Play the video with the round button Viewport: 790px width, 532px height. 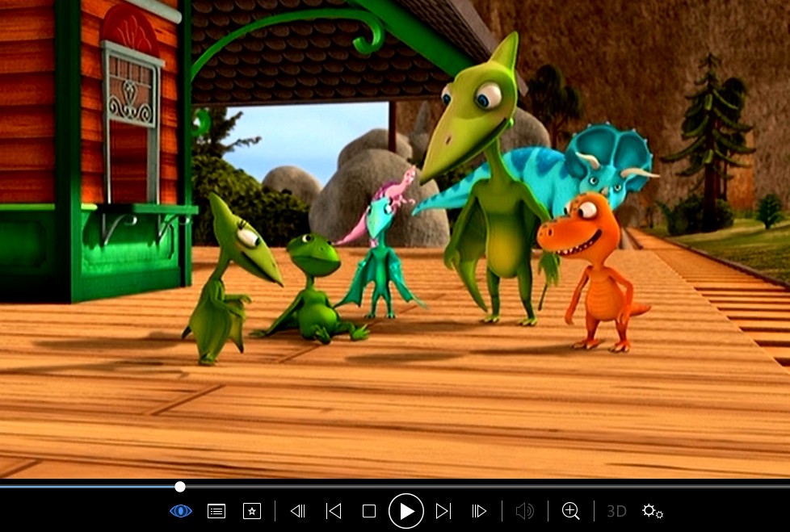pos(406,511)
